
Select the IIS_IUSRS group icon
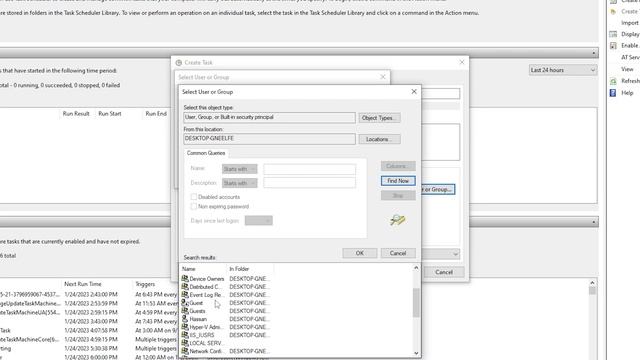[x=185, y=335]
